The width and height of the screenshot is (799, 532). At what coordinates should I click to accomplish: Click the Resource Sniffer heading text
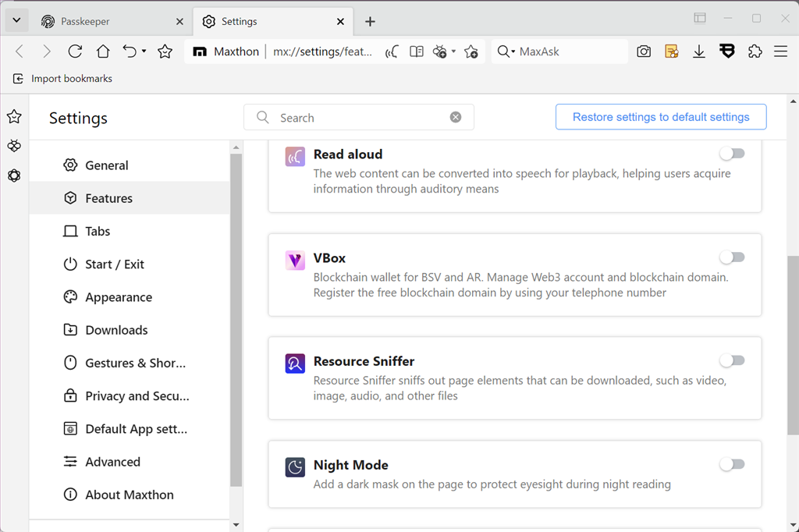click(x=364, y=361)
